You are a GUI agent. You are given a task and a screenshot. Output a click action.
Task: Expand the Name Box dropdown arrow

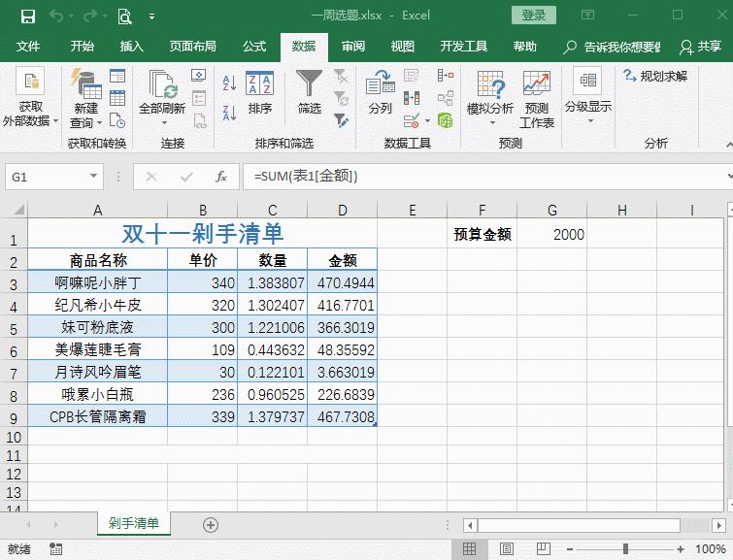tap(94, 177)
